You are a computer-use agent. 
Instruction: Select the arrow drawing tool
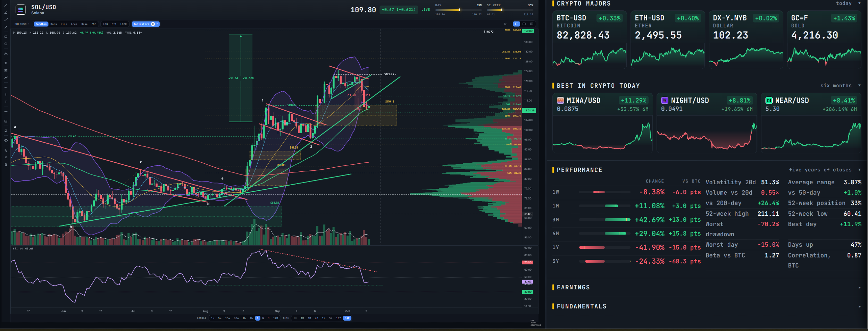tap(6, 27)
